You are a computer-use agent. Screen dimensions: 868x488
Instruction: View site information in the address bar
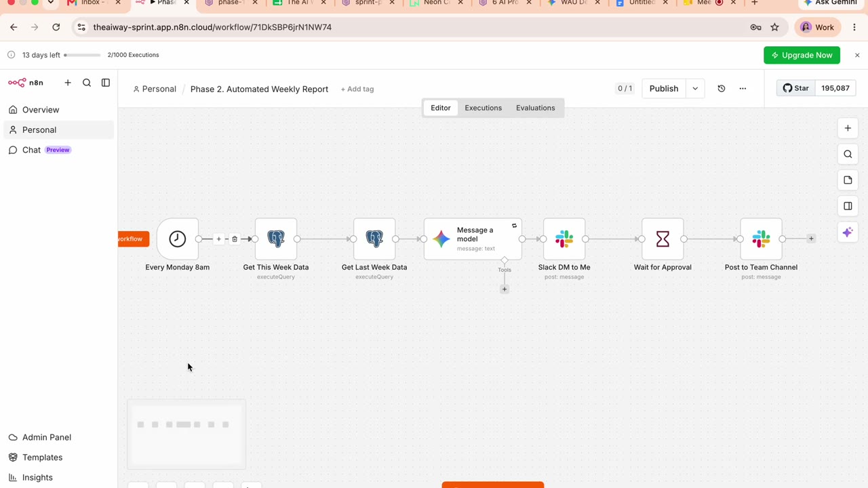(81, 27)
